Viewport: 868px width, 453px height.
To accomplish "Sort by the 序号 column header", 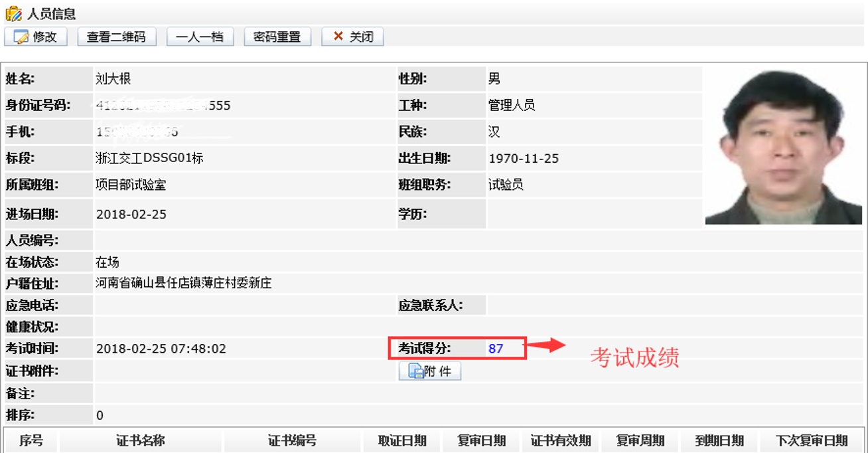I will coord(31,440).
